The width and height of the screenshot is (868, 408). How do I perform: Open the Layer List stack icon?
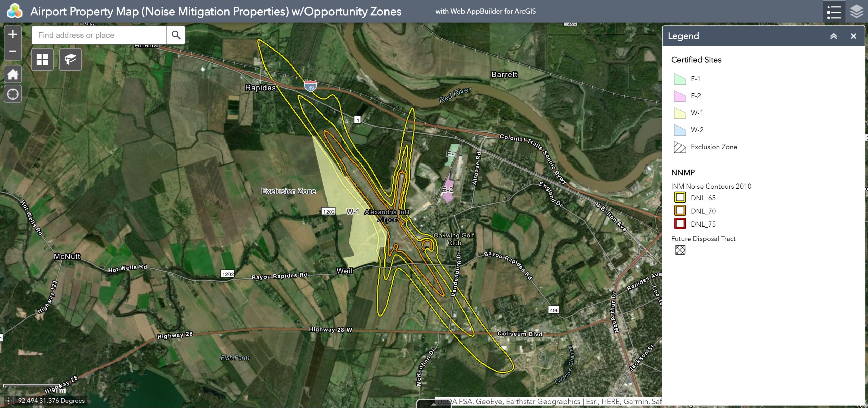click(x=856, y=12)
